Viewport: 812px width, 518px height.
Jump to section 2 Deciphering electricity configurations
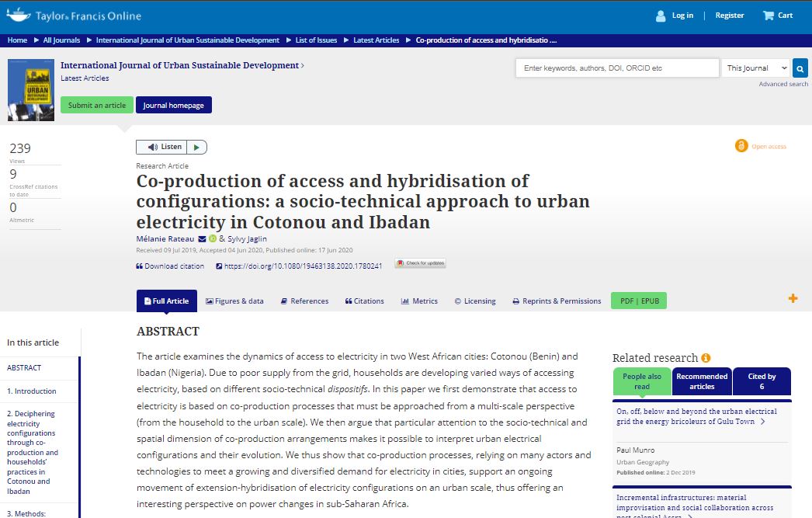32,452
